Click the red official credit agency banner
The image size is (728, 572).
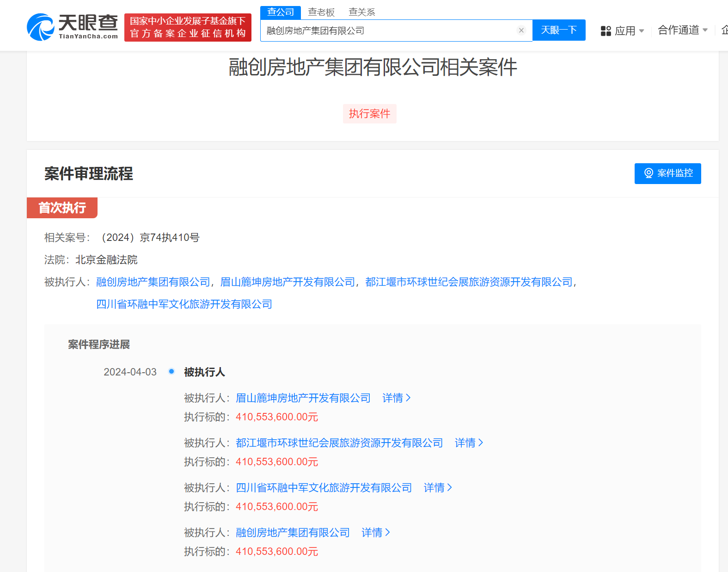[188, 27]
